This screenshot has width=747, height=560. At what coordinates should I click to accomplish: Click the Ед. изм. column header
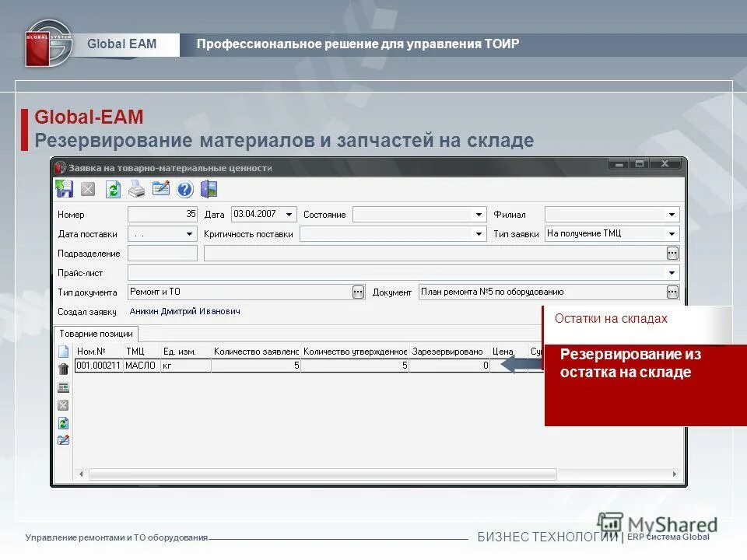click(186, 352)
